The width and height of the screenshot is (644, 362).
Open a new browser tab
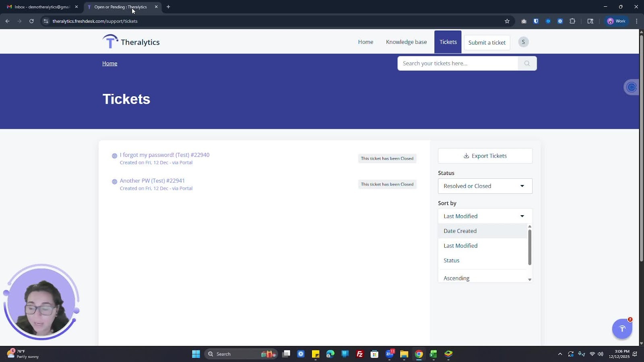pyautogui.click(x=168, y=7)
